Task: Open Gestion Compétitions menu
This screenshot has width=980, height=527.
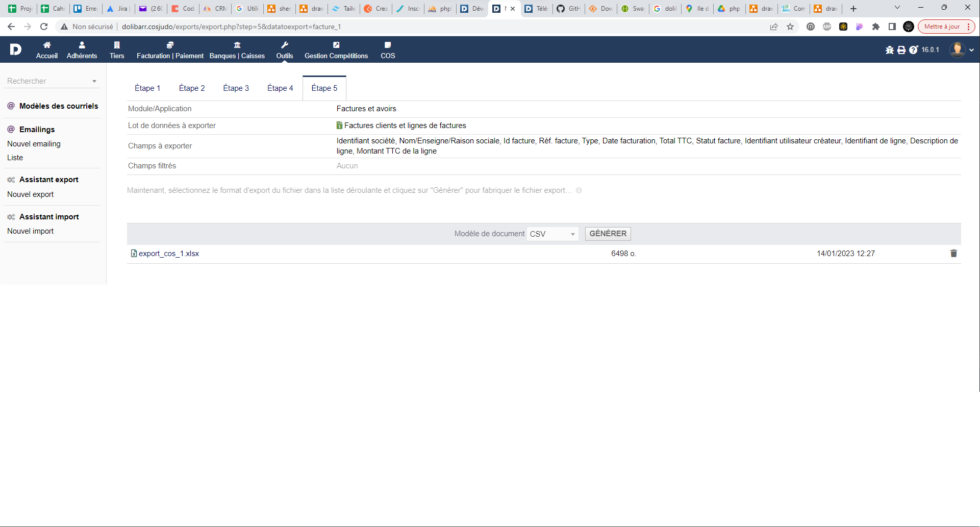Action: [x=336, y=50]
